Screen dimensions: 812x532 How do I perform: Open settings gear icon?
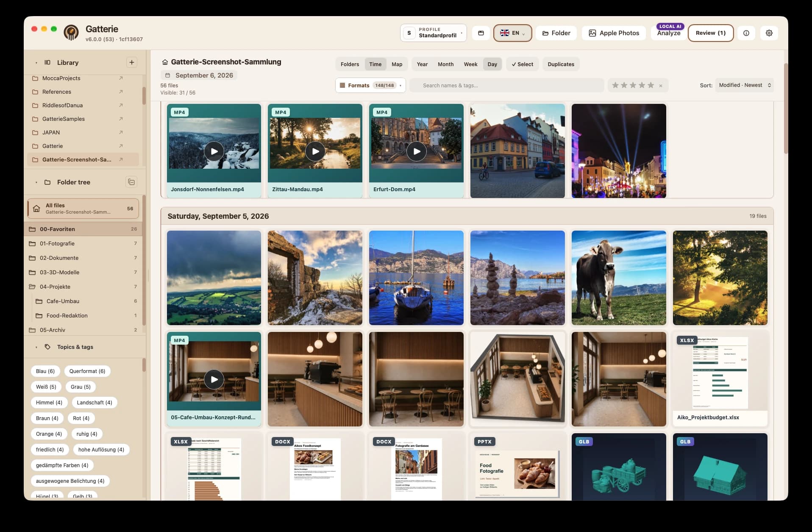[x=769, y=33]
